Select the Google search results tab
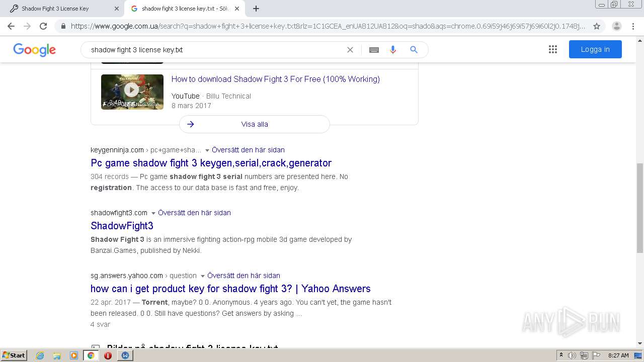644x362 pixels. (x=185, y=9)
